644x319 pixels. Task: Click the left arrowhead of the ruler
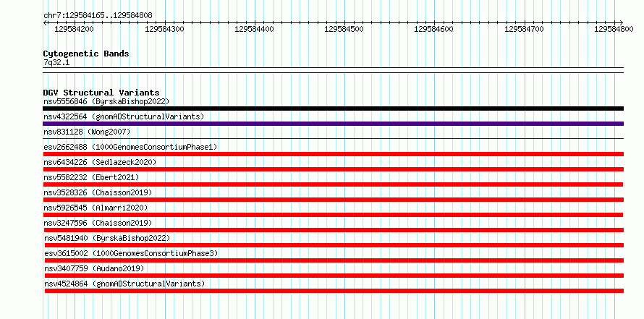coord(45,22)
